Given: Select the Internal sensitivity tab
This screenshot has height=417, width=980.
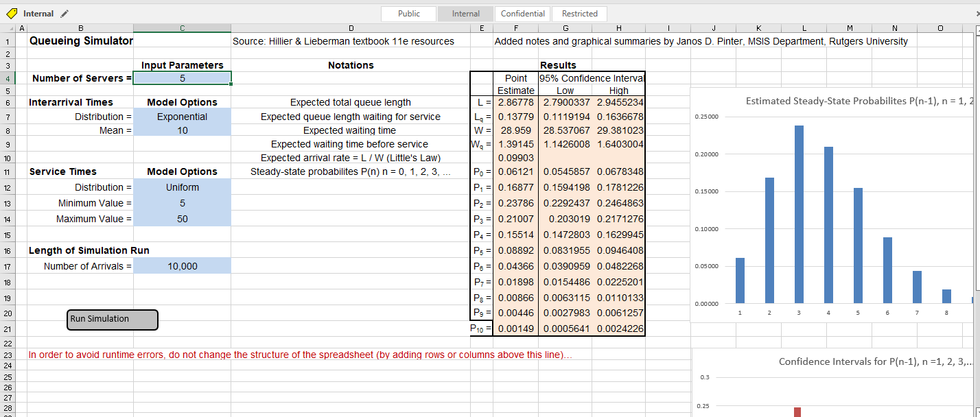Looking at the screenshot, I should tap(465, 13).
